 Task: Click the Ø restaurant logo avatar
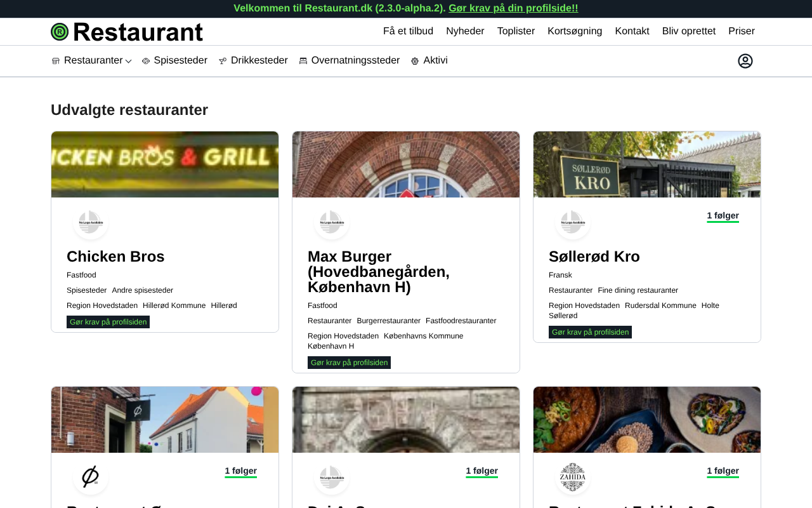[x=91, y=478]
